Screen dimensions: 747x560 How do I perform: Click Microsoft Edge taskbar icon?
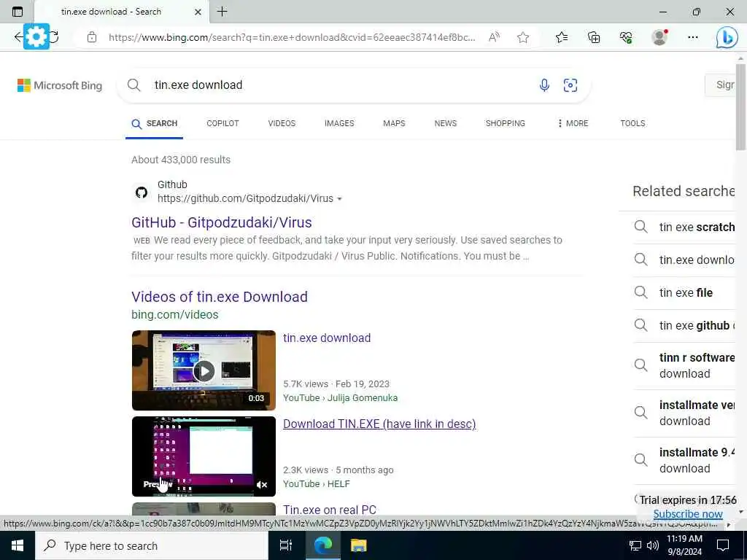[322, 545]
